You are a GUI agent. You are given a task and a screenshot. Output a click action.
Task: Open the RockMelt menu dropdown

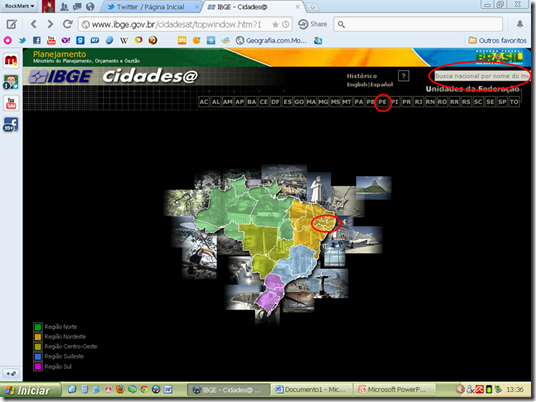pyautogui.click(x=19, y=6)
